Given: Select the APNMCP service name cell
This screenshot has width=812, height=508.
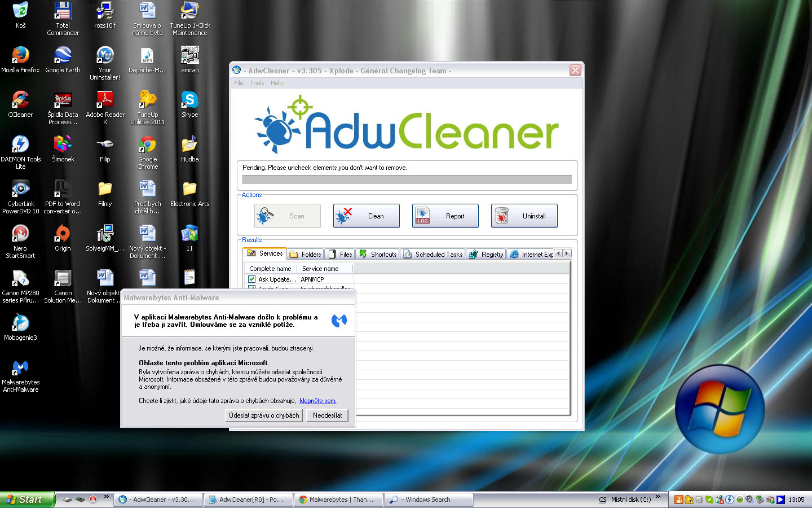Looking at the screenshot, I should [x=326, y=279].
